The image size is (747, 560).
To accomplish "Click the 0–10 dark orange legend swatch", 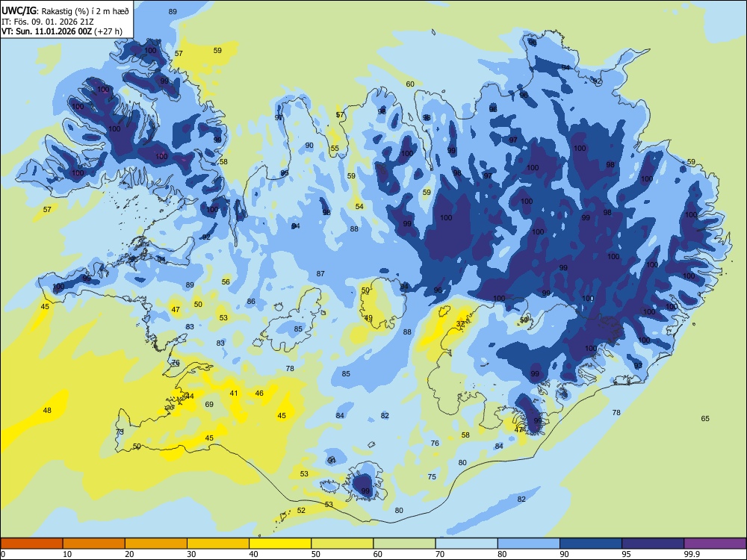I will 31,544.
